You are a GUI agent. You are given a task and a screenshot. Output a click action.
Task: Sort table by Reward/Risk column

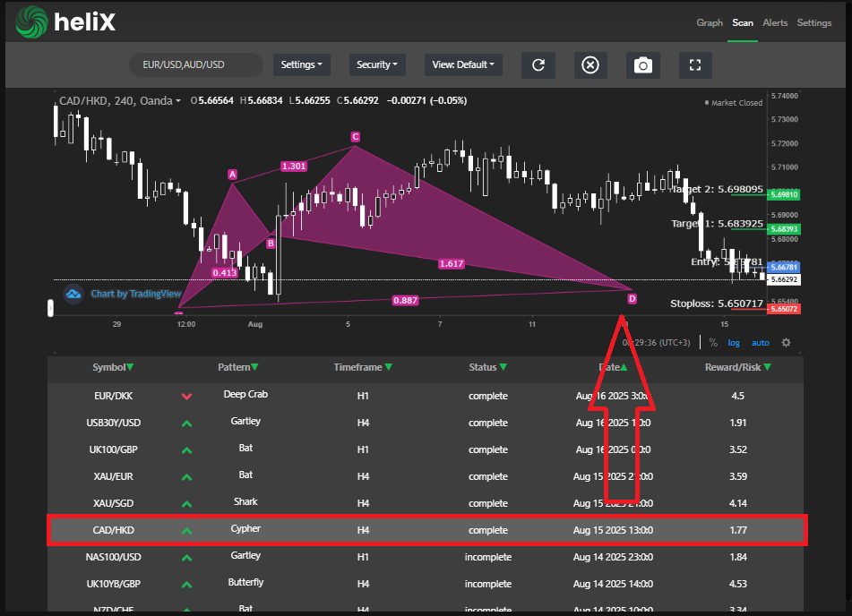tap(737, 367)
